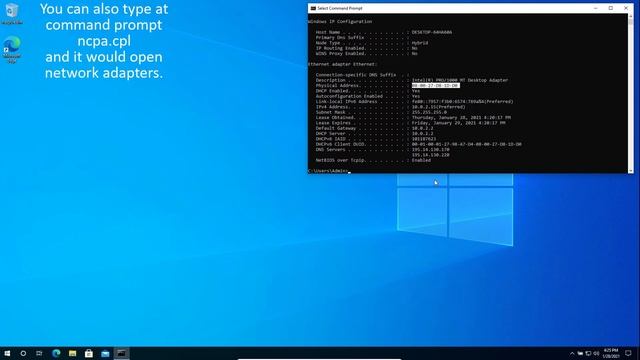
Task: Open Task View on the taskbar
Action: coord(39,353)
